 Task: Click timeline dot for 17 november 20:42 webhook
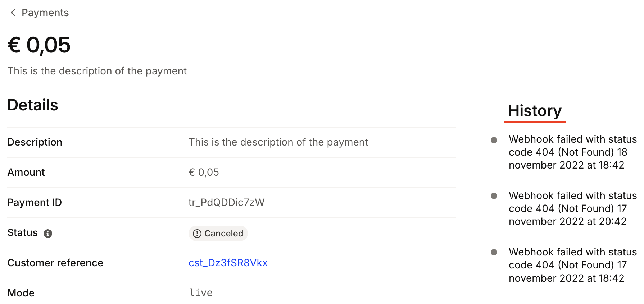pyautogui.click(x=494, y=196)
